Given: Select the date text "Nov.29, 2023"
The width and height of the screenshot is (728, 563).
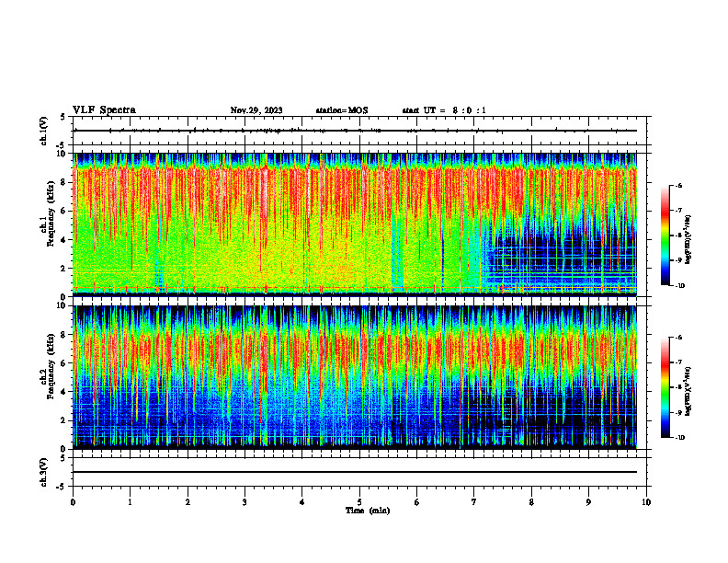Looking at the screenshot, I should [x=256, y=110].
